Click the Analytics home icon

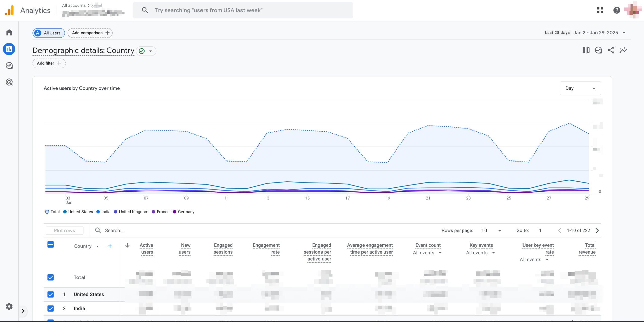click(x=10, y=32)
